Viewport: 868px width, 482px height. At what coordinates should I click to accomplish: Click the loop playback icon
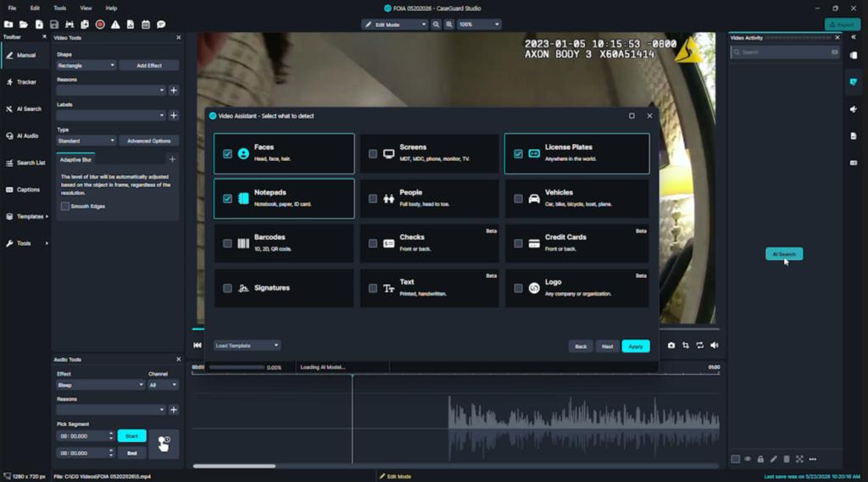(x=699, y=346)
